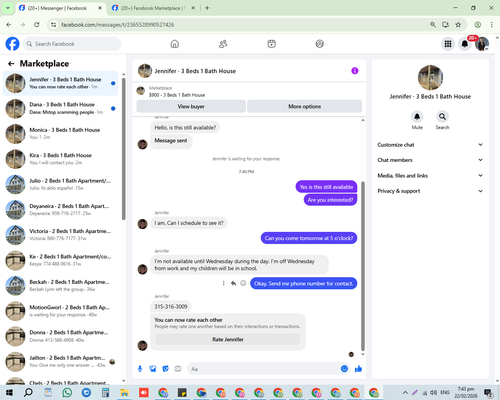Open Jailton's conversation in chat list
500x400 pixels.
click(61, 362)
